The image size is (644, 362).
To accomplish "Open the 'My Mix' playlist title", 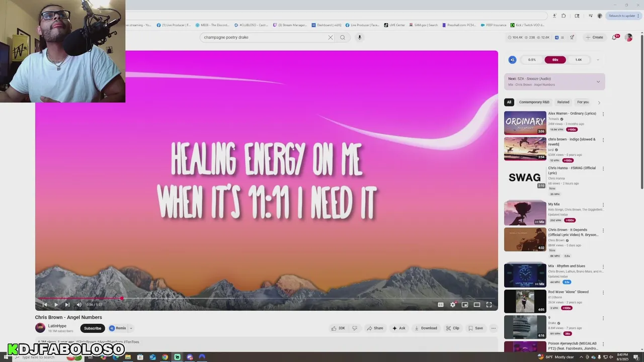I will coord(554,205).
